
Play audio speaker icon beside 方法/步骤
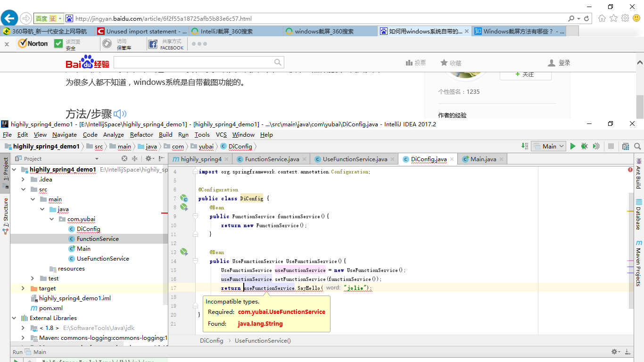point(121,114)
